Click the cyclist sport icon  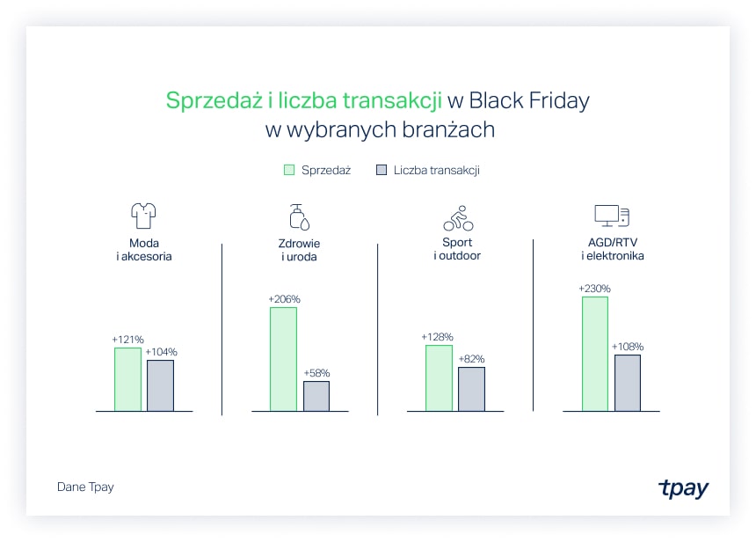pyautogui.click(x=456, y=216)
